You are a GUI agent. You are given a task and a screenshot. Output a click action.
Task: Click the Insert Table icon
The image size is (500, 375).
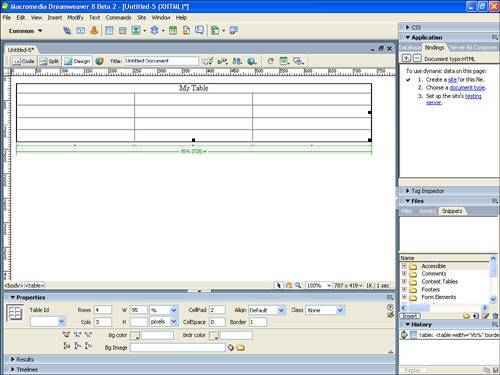[109, 31]
